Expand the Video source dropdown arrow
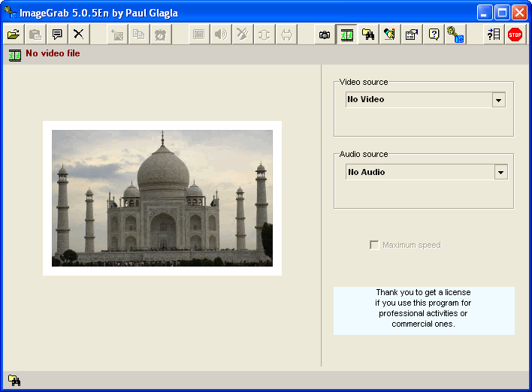 click(498, 100)
